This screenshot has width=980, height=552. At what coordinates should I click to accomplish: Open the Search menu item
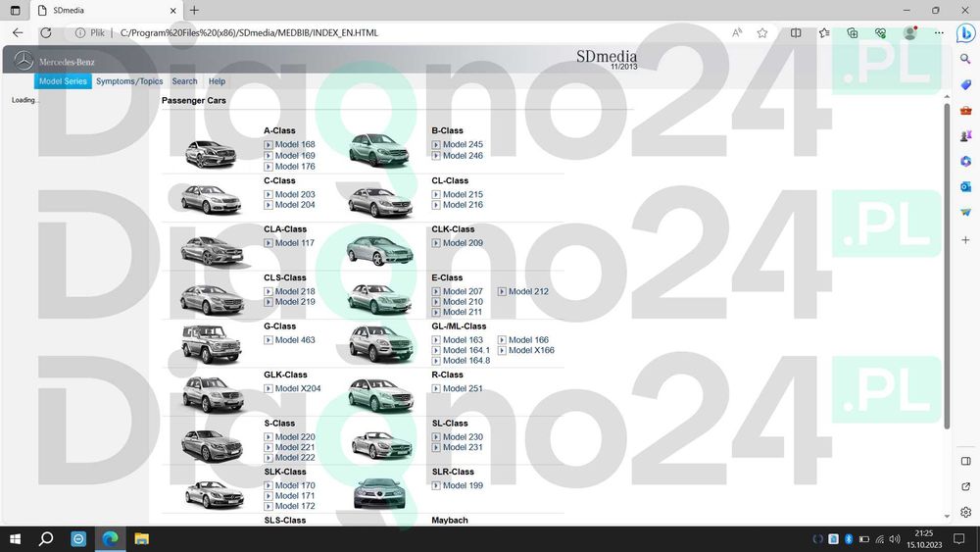184,81
